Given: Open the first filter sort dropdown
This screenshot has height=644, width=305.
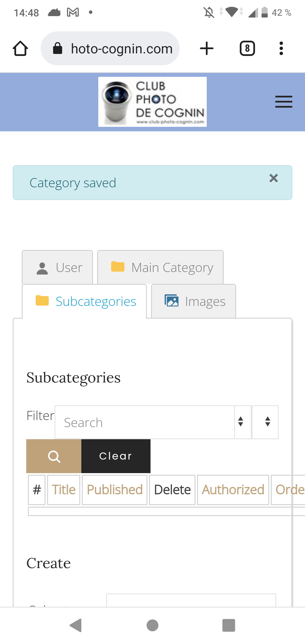Looking at the screenshot, I should point(241,422).
